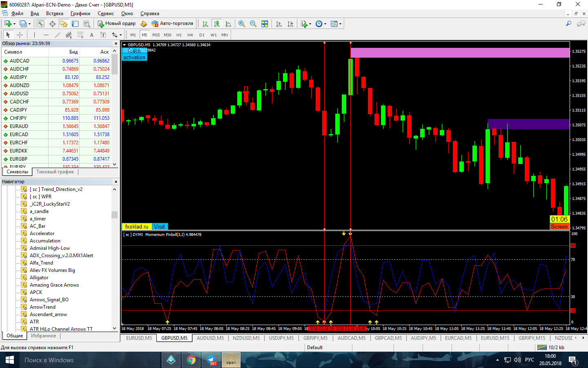Switch chart to bar chart icon
The image size is (588, 368).
coord(205,24)
